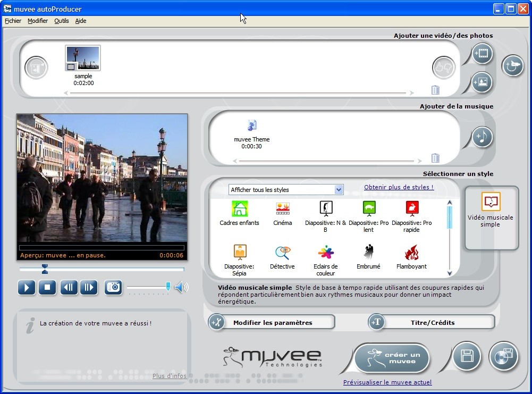Add music with the musical note icon
This screenshot has height=394, width=532.
[483, 137]
